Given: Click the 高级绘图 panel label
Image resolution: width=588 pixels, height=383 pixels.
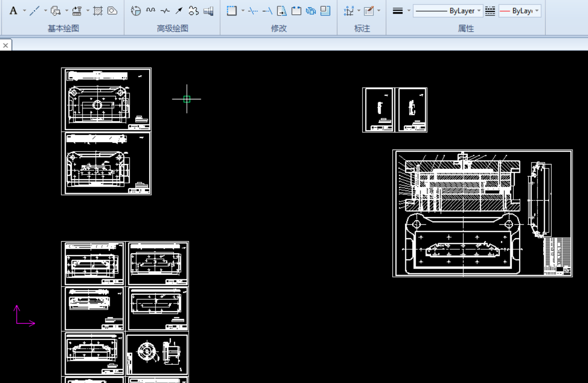Looking at the screenshot, I should [172, 28].
